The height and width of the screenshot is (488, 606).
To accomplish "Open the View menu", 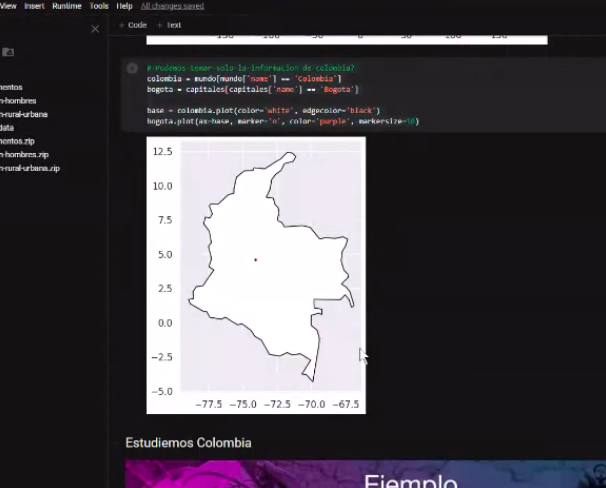I will point(8,6).
